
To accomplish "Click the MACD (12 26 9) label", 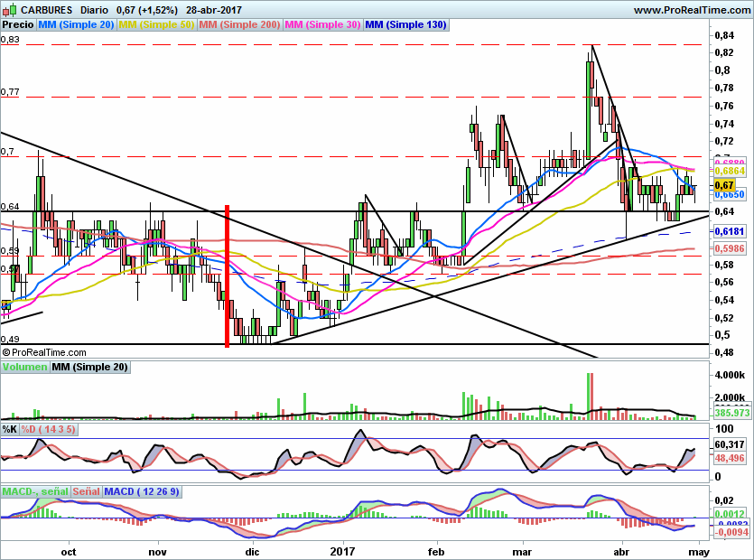I will pos(142,491).
